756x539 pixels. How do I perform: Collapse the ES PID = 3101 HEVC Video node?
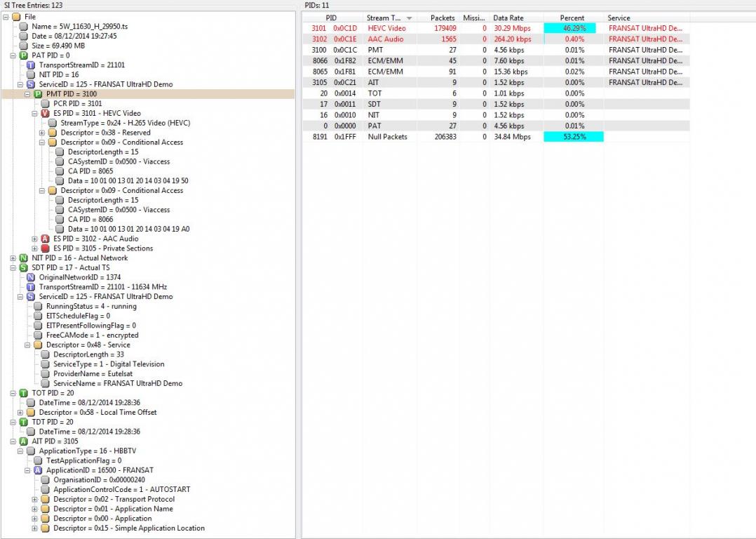point(35,114)
